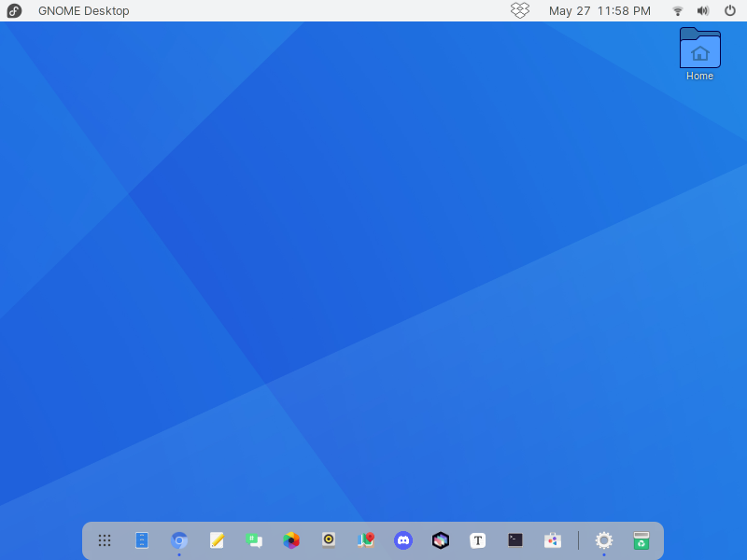Viewport: 747px width, 560px height.
Task: Open the Home folder on desktop
Action: tap(699, 54)
